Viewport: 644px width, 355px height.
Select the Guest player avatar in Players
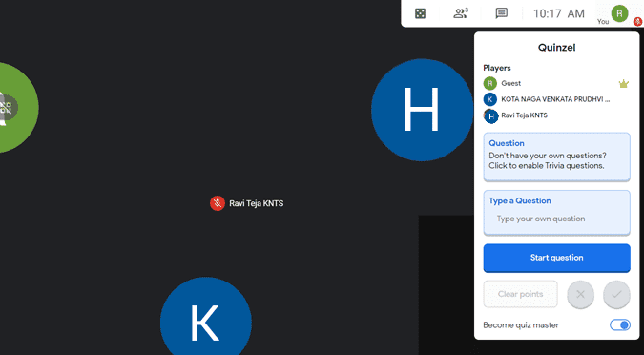point(490,83)
